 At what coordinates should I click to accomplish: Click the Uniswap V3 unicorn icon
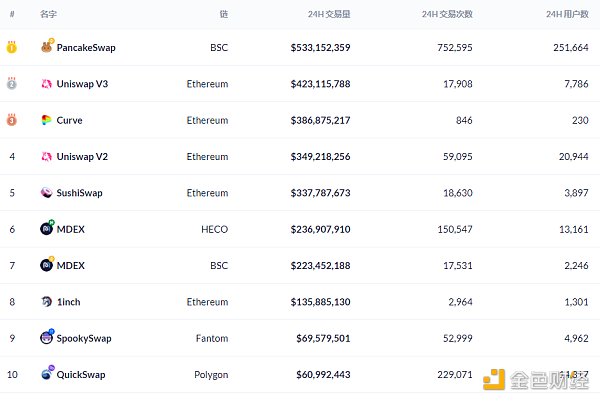coord(47,84)
